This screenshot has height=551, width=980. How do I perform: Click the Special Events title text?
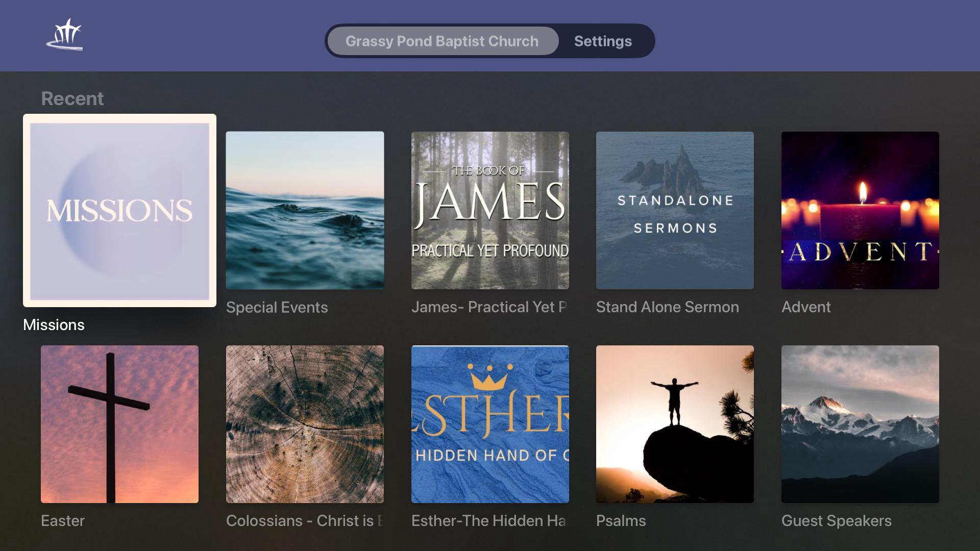coord(277,307)
